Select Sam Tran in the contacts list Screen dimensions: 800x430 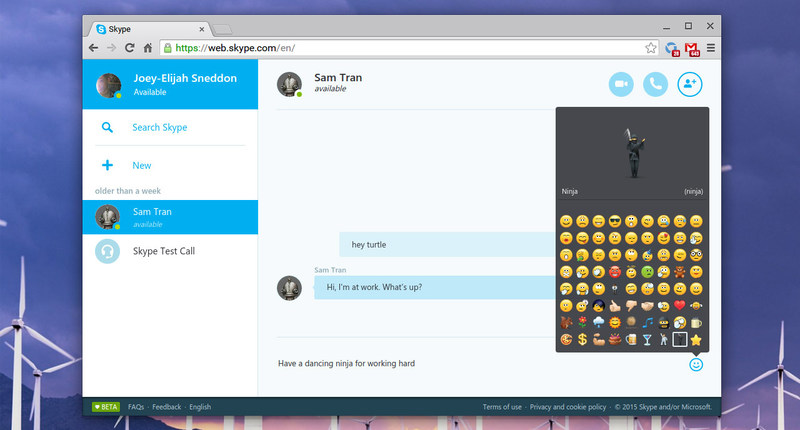click(x=170, y=217)
